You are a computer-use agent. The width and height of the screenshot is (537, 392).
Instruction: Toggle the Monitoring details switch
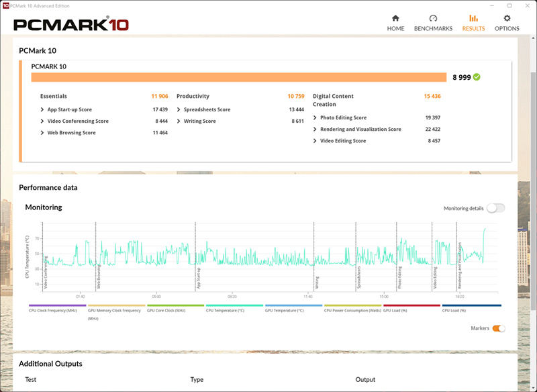(496, 208)
